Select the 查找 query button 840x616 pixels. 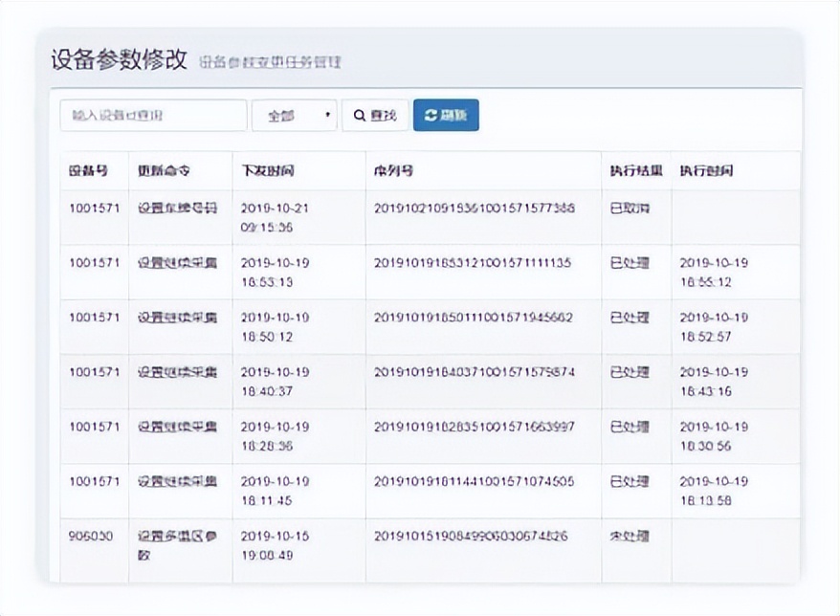[375, 115]
